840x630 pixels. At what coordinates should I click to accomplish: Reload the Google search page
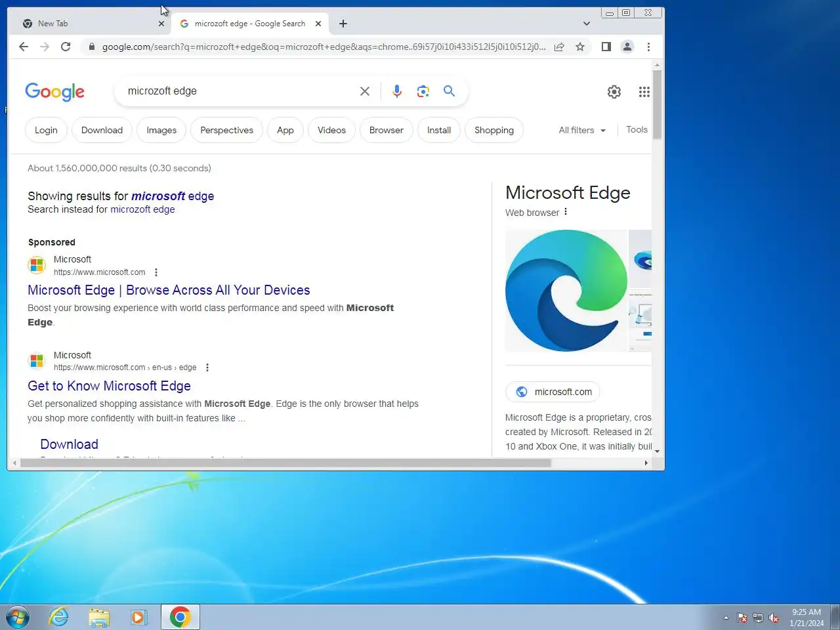pos(66,47)
